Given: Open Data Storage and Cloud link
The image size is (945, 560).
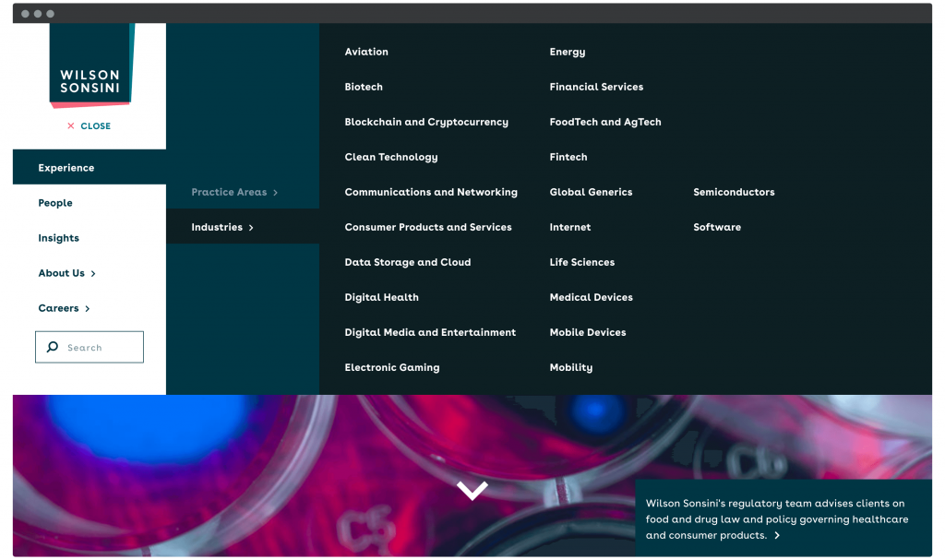Looking at the screenshot, I should click(408, 262).
